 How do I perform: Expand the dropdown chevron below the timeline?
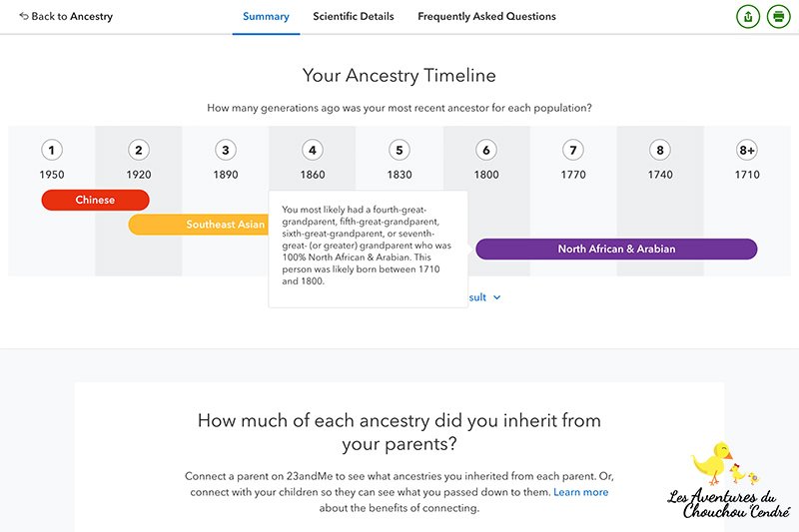(496, 297)
